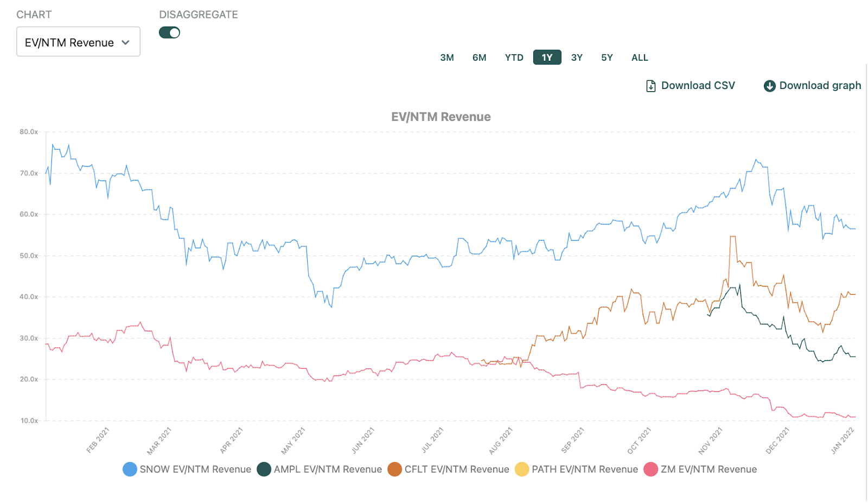Turn off the Disaggregate toggle
The width and height of the screenshot is (868, 504).
pos(169,33)
